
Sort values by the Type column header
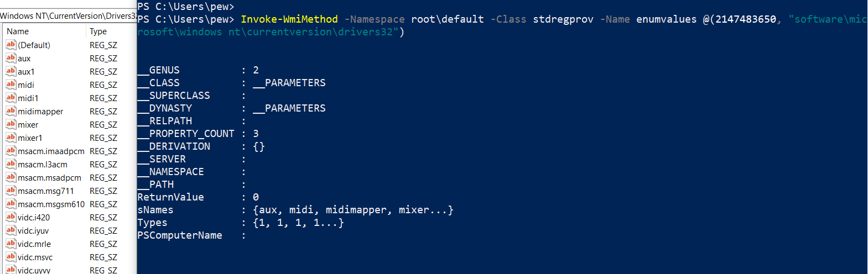112,31
